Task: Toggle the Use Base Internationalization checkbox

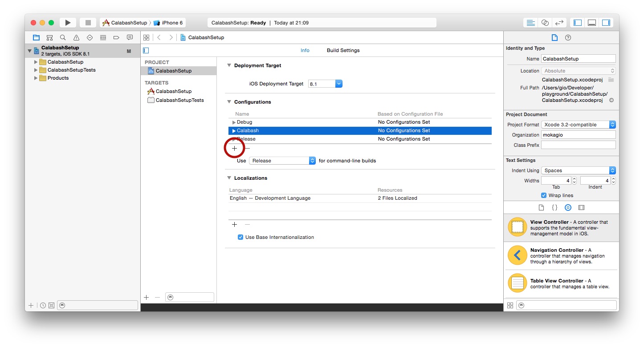Action: point(240,237)
